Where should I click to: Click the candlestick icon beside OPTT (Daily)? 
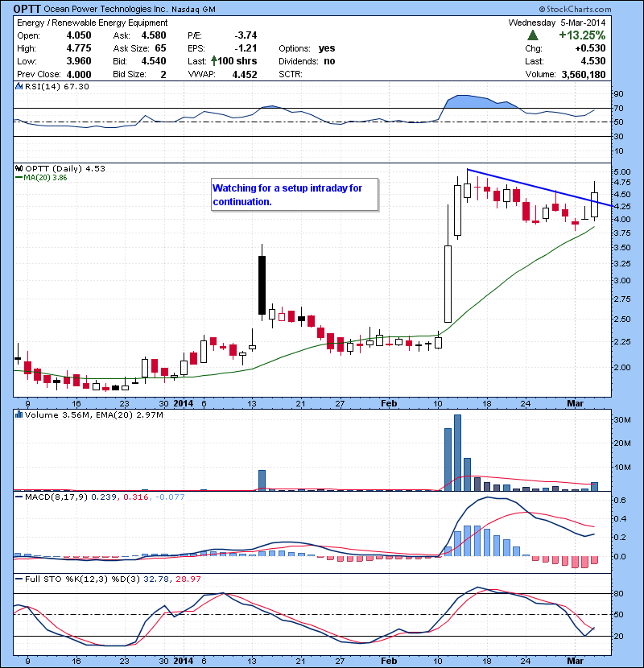[x=19, y=168]
